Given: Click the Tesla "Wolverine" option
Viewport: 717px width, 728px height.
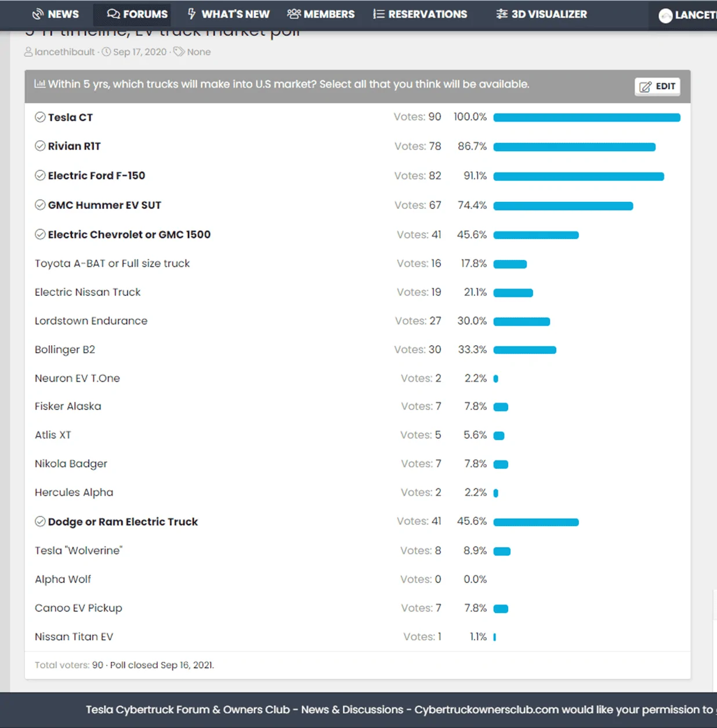Looking at the screenshot, I should [x=78, y=550].
